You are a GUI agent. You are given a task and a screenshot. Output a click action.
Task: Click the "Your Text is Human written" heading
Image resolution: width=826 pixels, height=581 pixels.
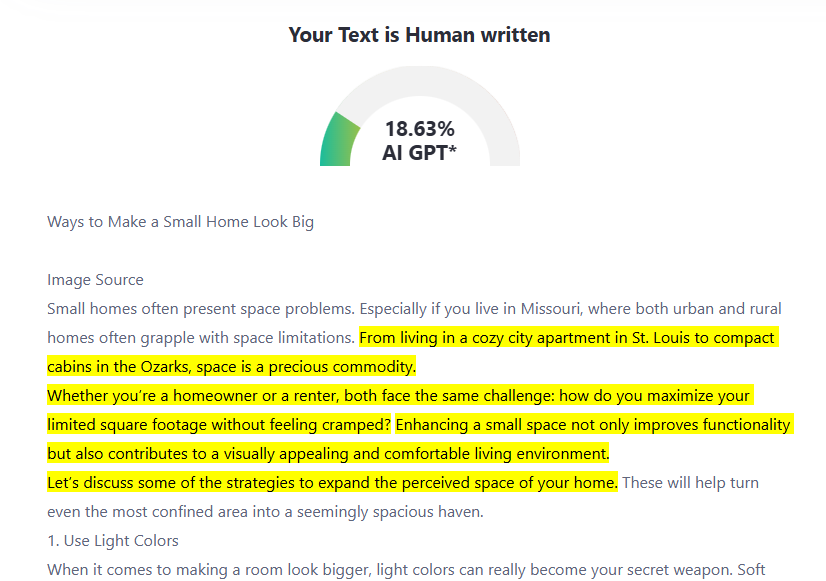coord(419,35)
